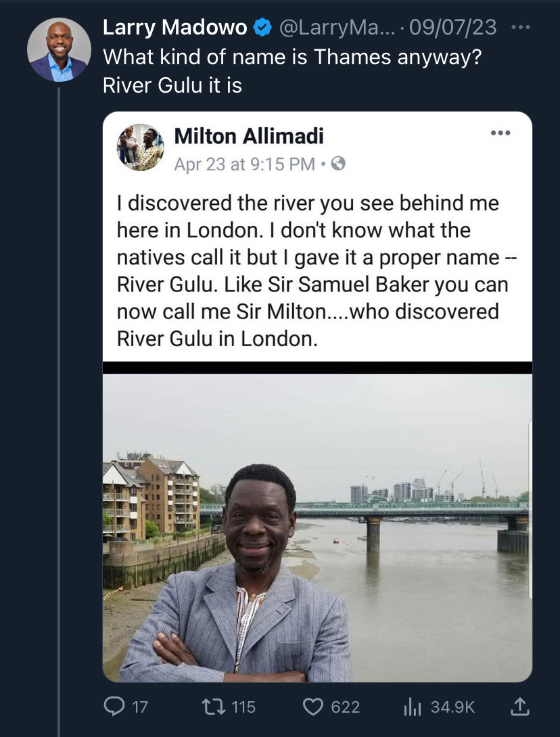Click Milton Allimadi's small avatar

pyautogui.click(x=140, y=147)
